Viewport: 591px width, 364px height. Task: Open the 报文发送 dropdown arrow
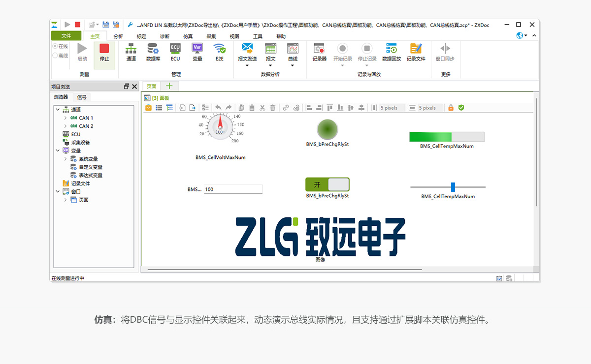pos(247,65)
